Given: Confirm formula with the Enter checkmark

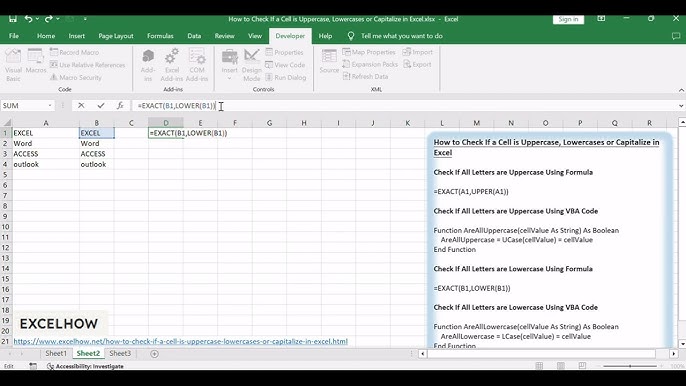Looking at the screenshot, I should click(101, 105).
